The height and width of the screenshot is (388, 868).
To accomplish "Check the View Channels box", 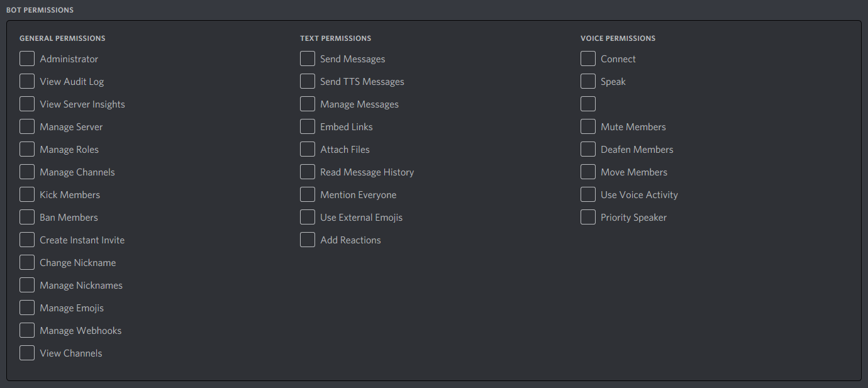I will point(27,352).
